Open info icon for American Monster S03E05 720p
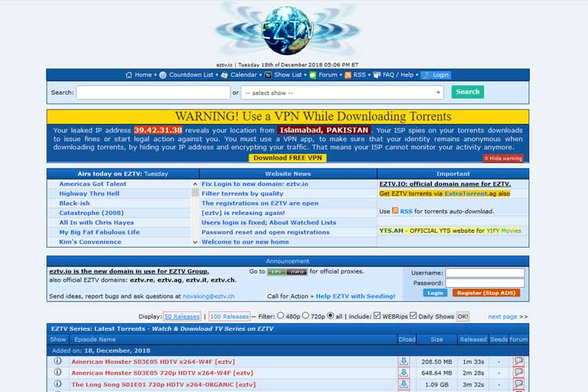This screenshot has width=588, height=392. coord(57,372)
